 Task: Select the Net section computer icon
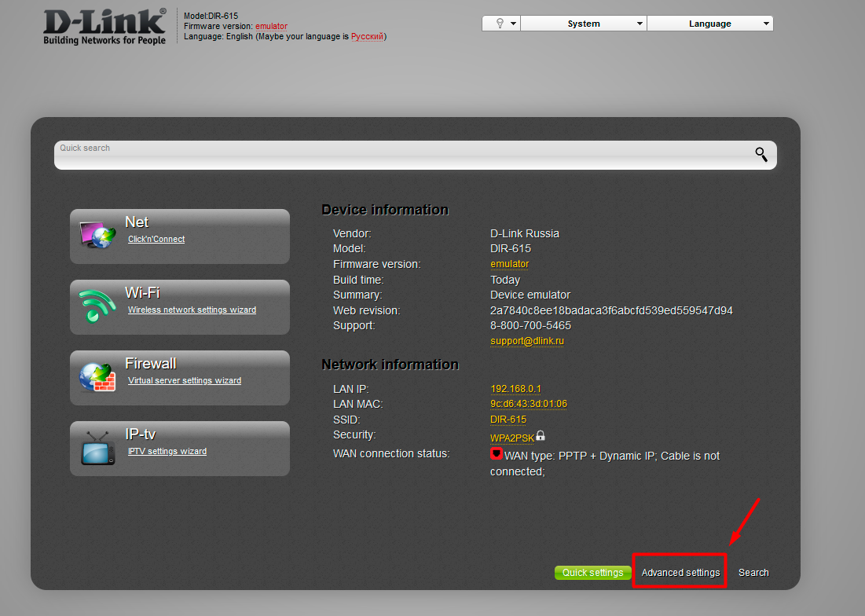[x=97, y=236]
